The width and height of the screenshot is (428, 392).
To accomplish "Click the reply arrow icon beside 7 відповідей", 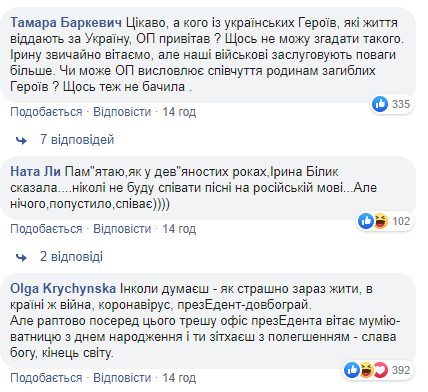I will coord(22,140).
